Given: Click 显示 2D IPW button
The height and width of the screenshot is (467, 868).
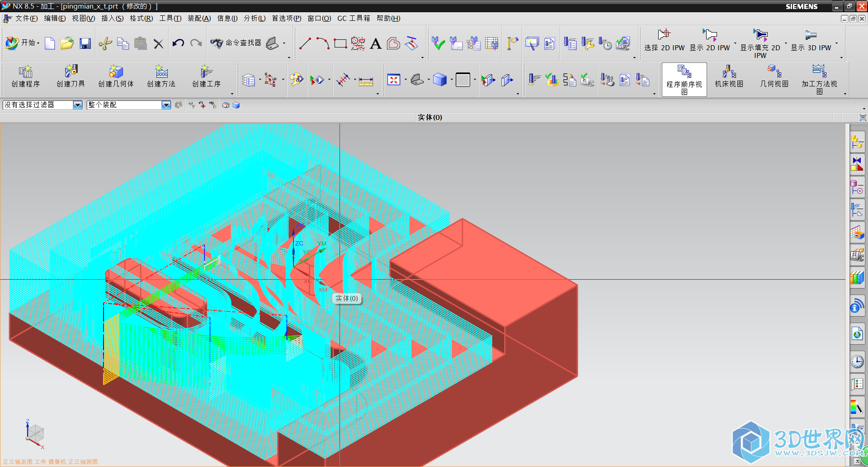Looking at the screenshot, I should click(x=709, y=40).
